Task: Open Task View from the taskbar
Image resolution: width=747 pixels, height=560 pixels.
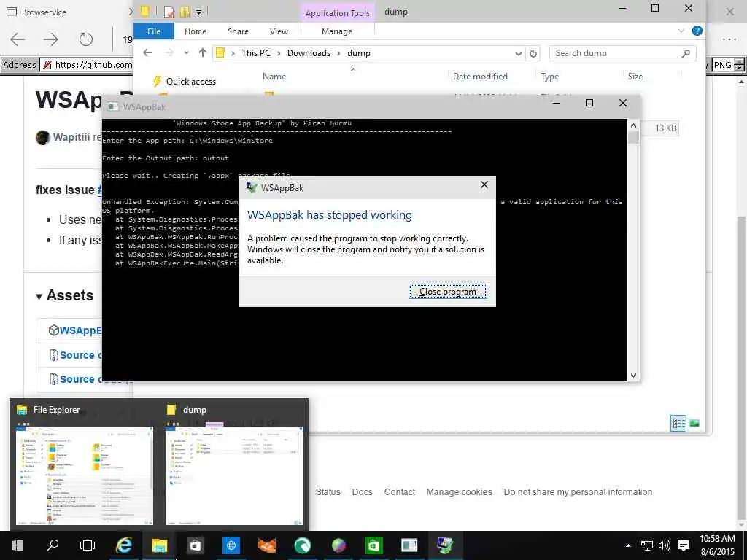Action: click(88, 545)
